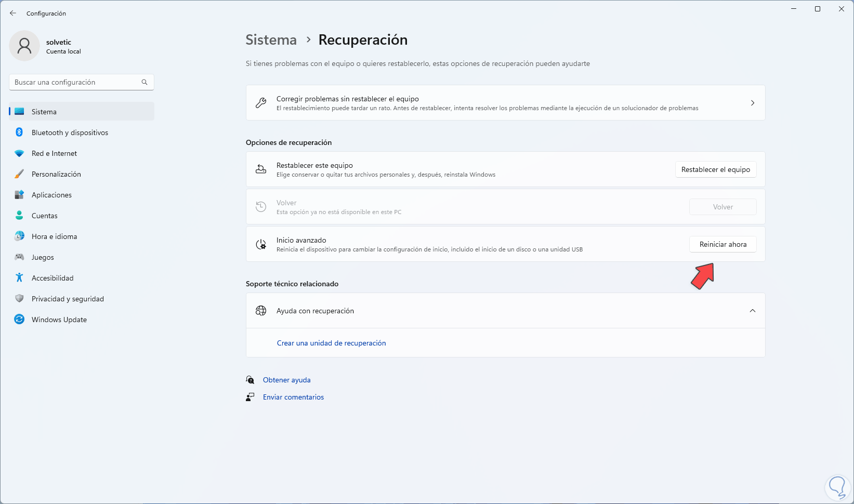
Task: Open Red e Internet wifi icon
Action: click(x=19, y=153)
